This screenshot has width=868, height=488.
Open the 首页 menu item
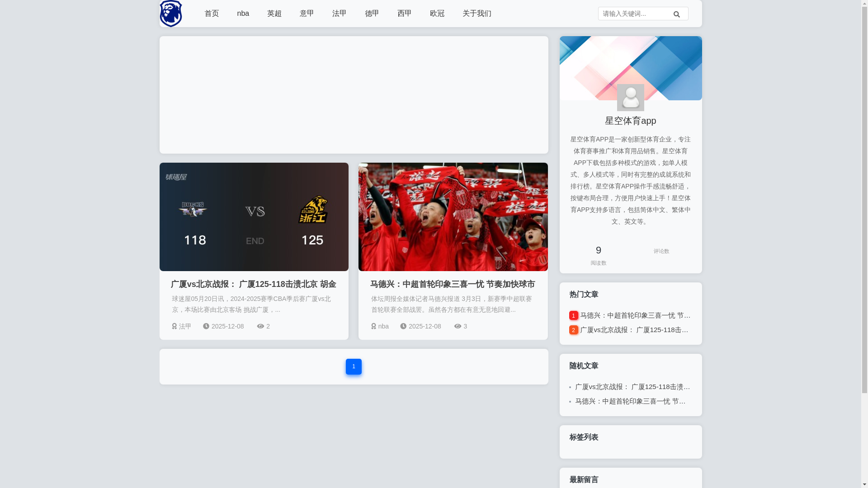point(212,14)
